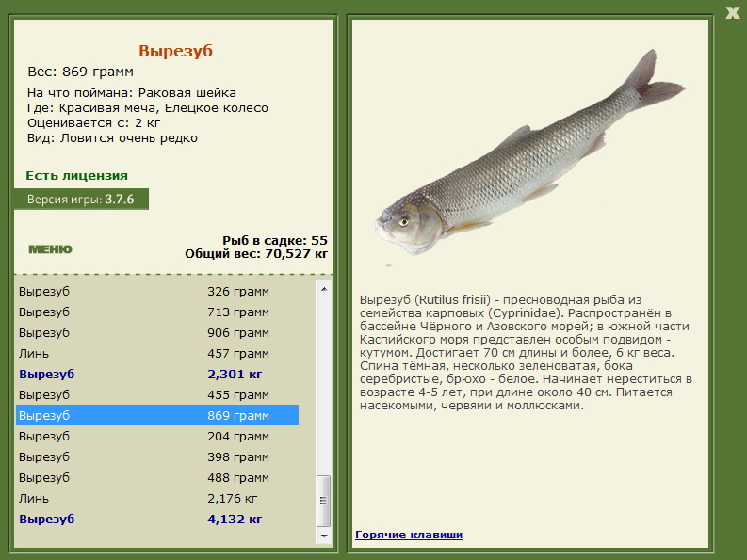Select Линь 2,176 кг row
This screenshot has width=747, height=560.
[x=157, y=499]
